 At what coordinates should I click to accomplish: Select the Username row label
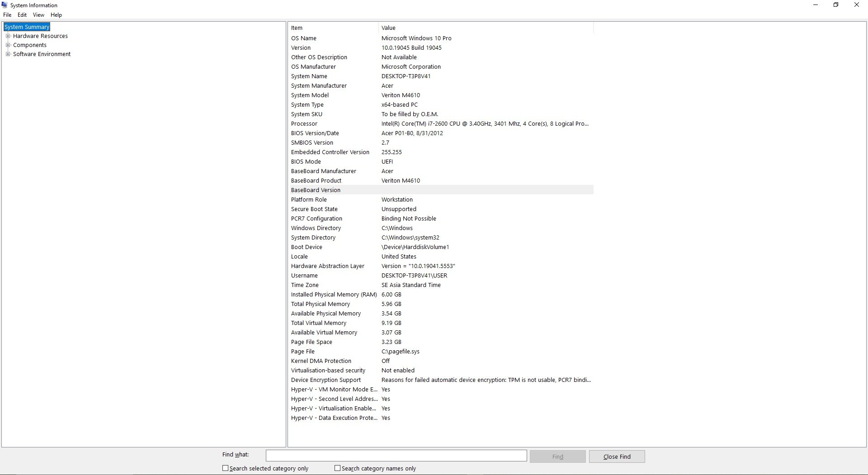click(304, 276)
